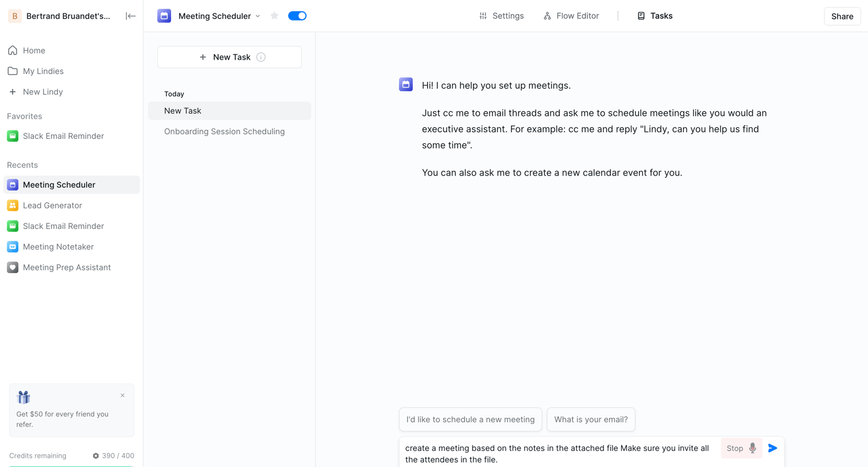Choose "I'd like to schedule a new meeting" suggestion
The height and width of the screenshot is (467, 868).
470,419
